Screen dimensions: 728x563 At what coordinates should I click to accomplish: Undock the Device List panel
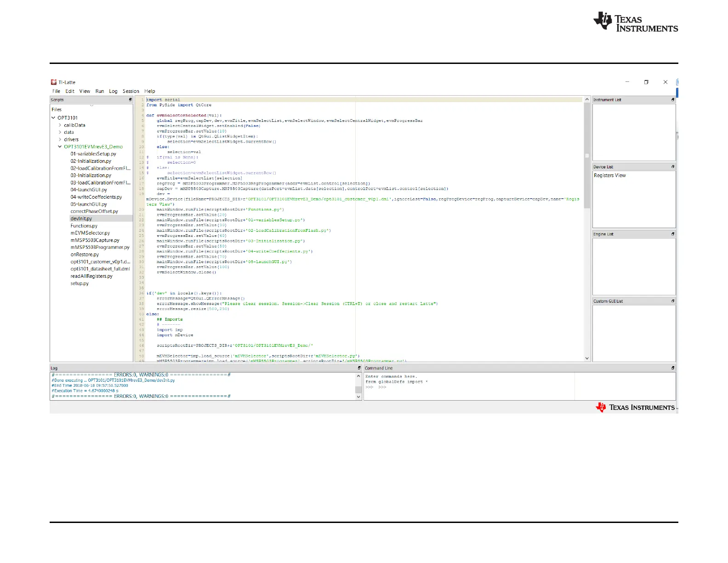pyautogui.click(x=673, y=167)
